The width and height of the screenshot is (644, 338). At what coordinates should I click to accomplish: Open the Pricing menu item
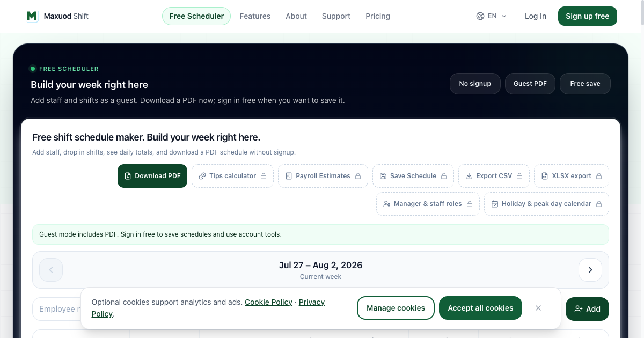[378, 16]
